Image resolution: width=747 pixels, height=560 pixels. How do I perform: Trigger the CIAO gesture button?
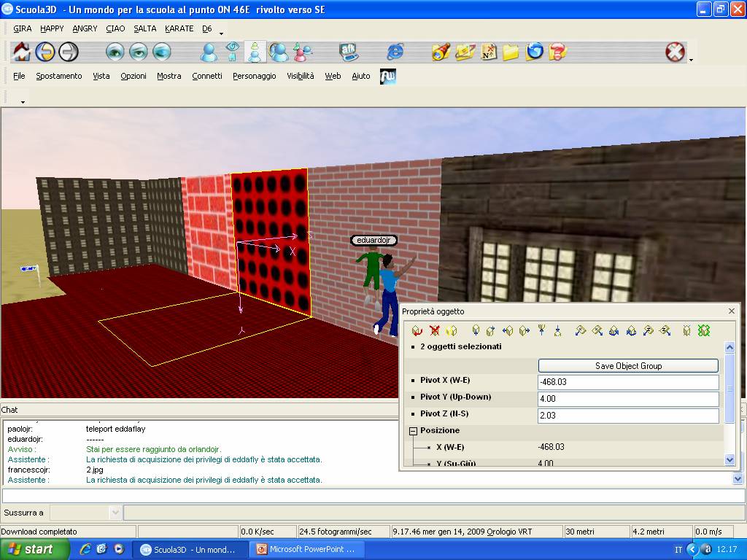(x=115, y=28)
